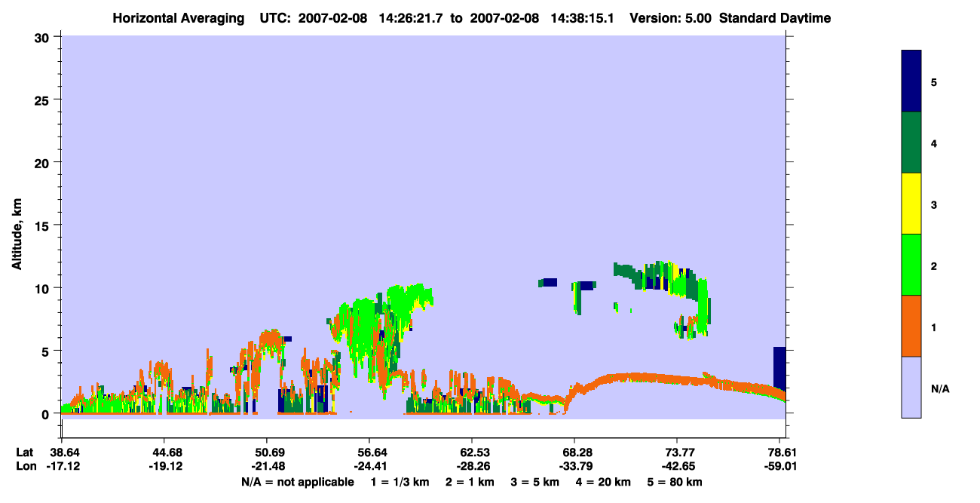The image size is (980, 503).
Task: Click the longitude value -42.65
Action: coord(677,466)
